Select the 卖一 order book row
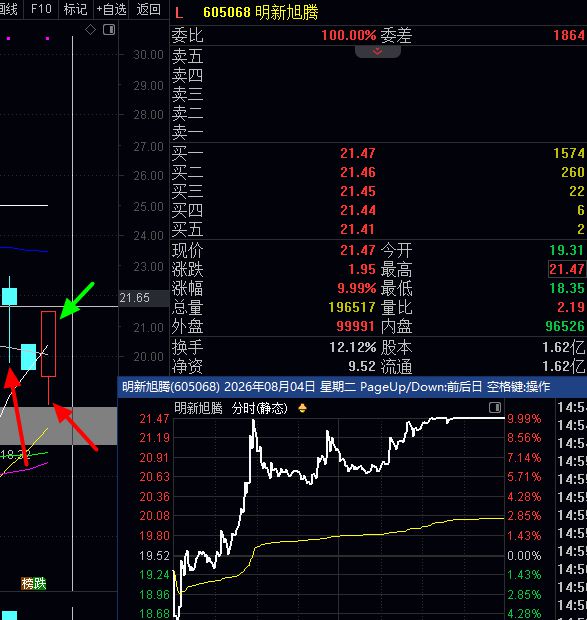The image size is (587, 620). click(378, 132)
